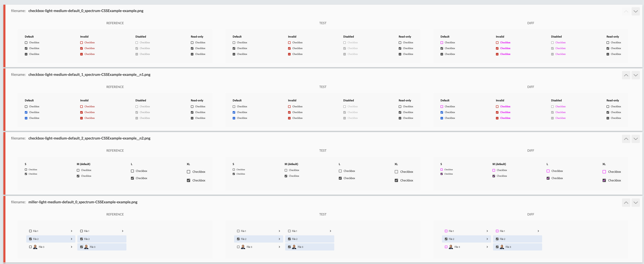Click filename checkbox-light-medium-default_0_spectrum-CSSExample-example.png

(86, 11)
